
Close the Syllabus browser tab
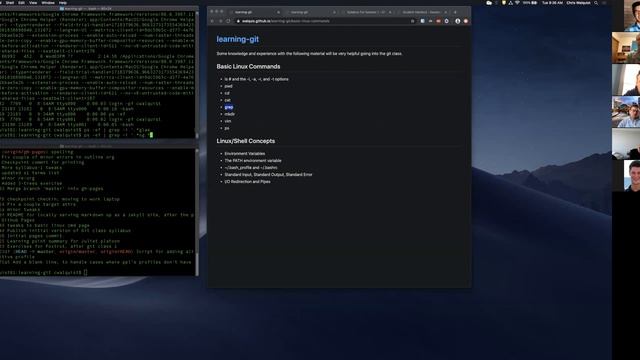coord(390,12)
